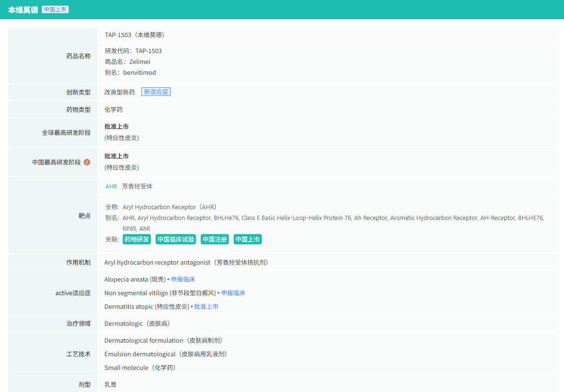
Task: Click the TAP-1503（本维莫德）drug name text
Action: point(134,35)
